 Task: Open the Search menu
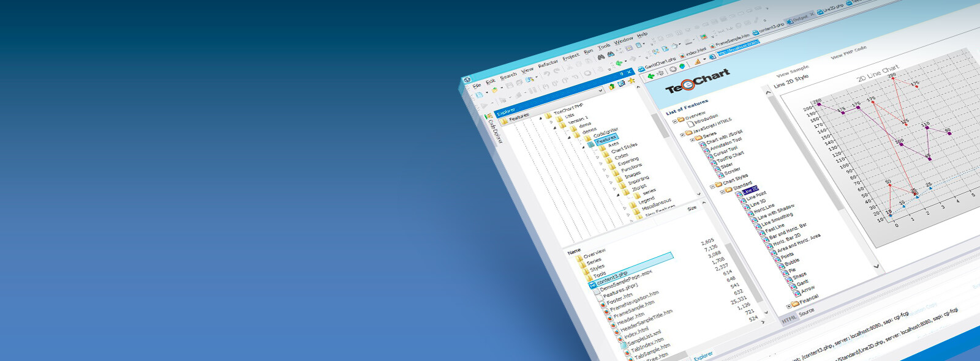508,76
